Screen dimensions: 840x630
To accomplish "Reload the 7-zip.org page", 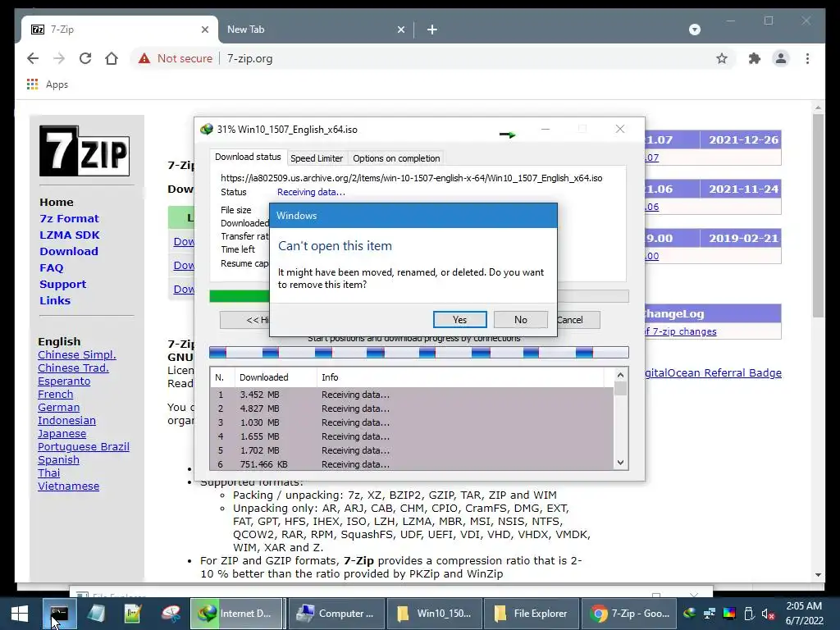I will point(85,58).
